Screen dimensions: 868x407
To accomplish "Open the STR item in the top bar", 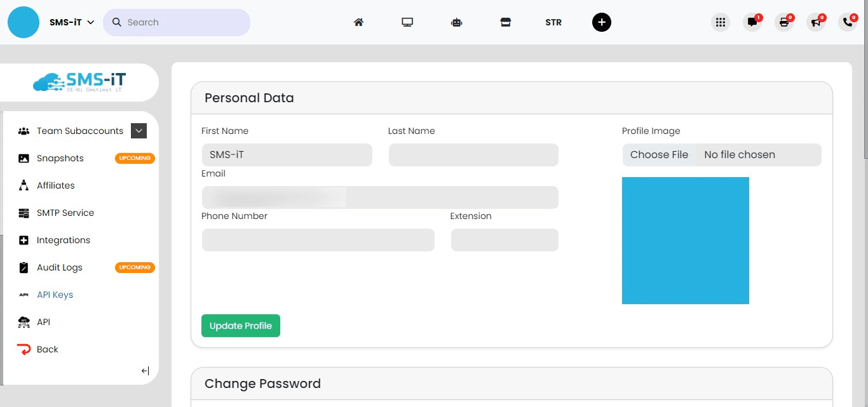I will [x=553, y=22].
